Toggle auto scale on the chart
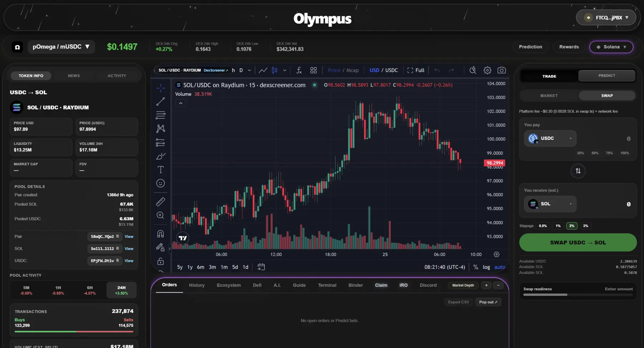 [x=499, y=267]
